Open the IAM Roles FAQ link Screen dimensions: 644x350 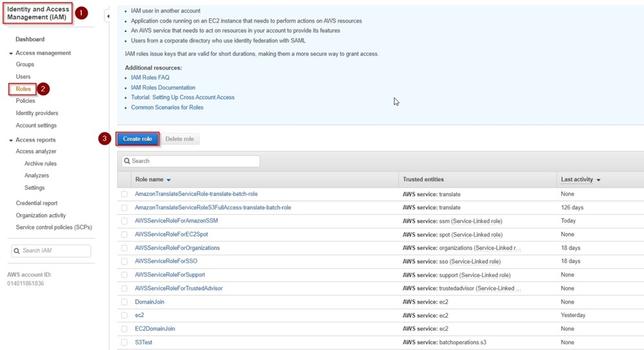pyautogui.click(x=150, y=78)
